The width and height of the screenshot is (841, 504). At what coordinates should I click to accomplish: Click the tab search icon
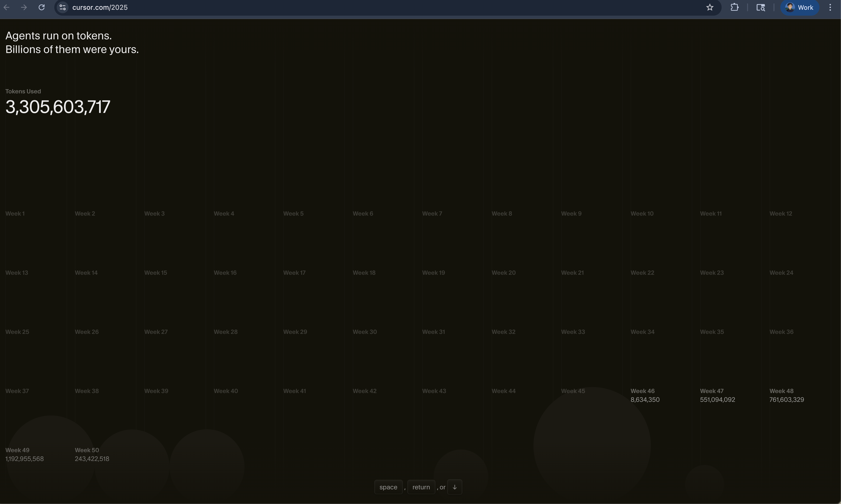click(761, 8)
